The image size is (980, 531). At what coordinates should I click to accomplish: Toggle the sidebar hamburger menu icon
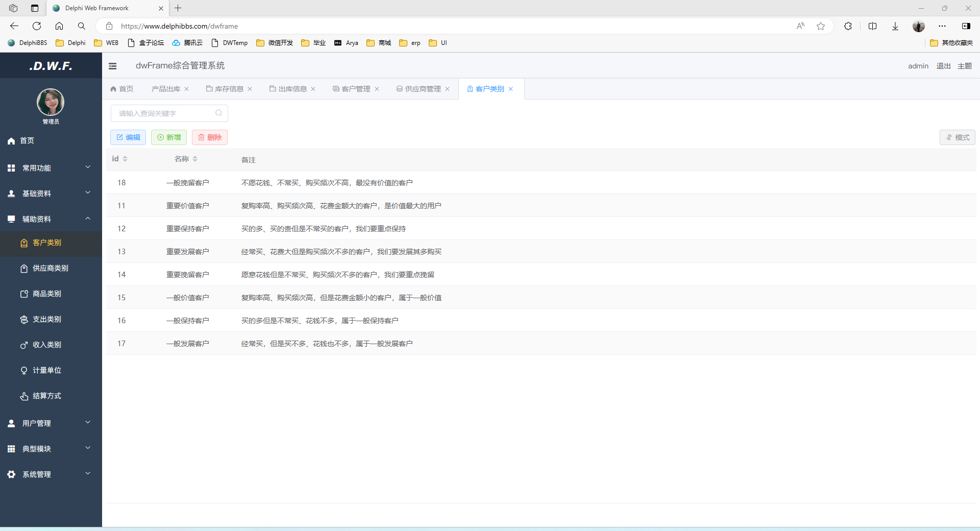(113, 66)
